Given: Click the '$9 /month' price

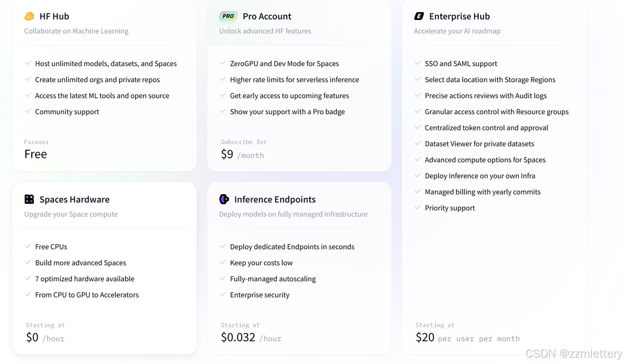Looking at the screenshot, I should pos(242,154).
